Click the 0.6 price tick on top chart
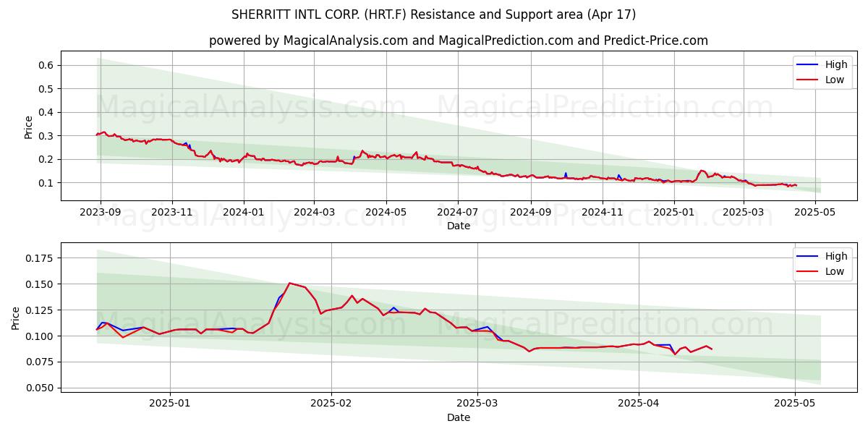 [48, 65]
